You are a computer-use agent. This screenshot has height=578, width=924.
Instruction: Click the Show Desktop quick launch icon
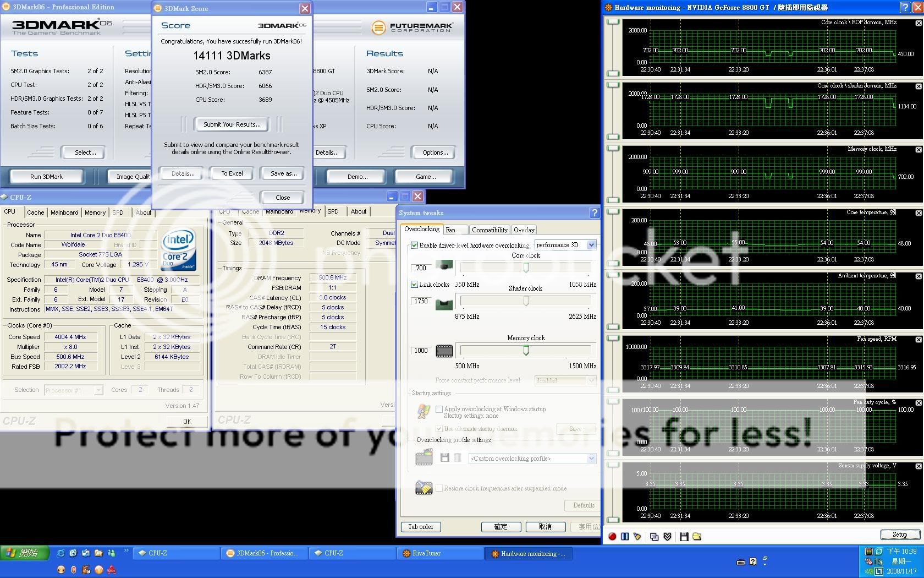click(73, 553)
